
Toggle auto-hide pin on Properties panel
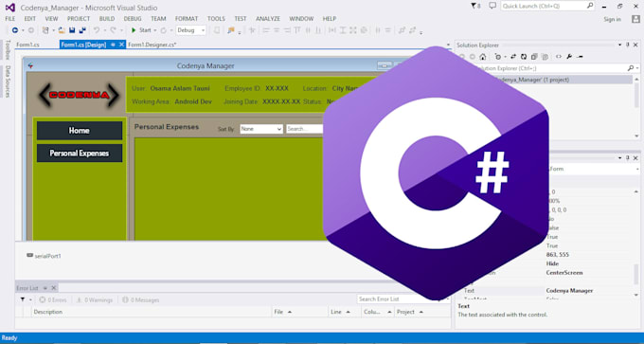point(628,158)
